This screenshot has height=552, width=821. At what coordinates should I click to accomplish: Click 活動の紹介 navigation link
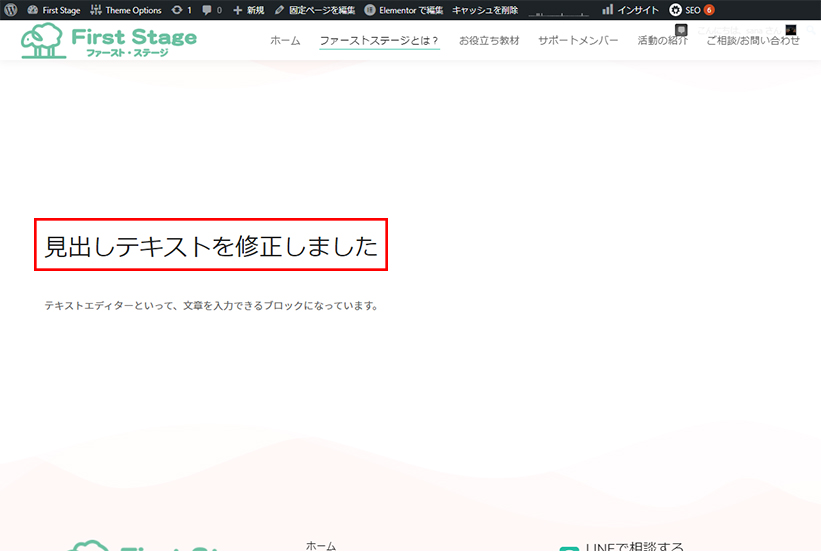(662, 41)
